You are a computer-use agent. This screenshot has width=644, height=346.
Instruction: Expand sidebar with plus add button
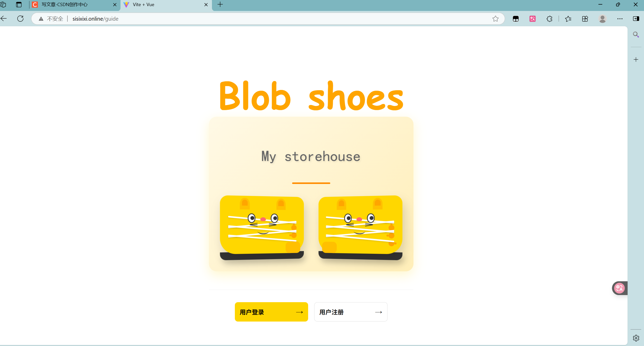tap(636, 60)
